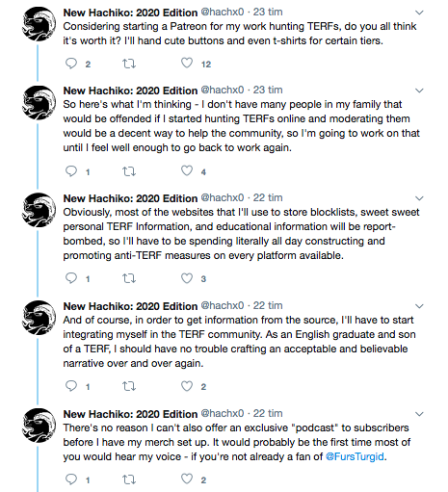
Task: Open the '22 tim' timestamp of the last tweet
Action: tap(268, 413)
